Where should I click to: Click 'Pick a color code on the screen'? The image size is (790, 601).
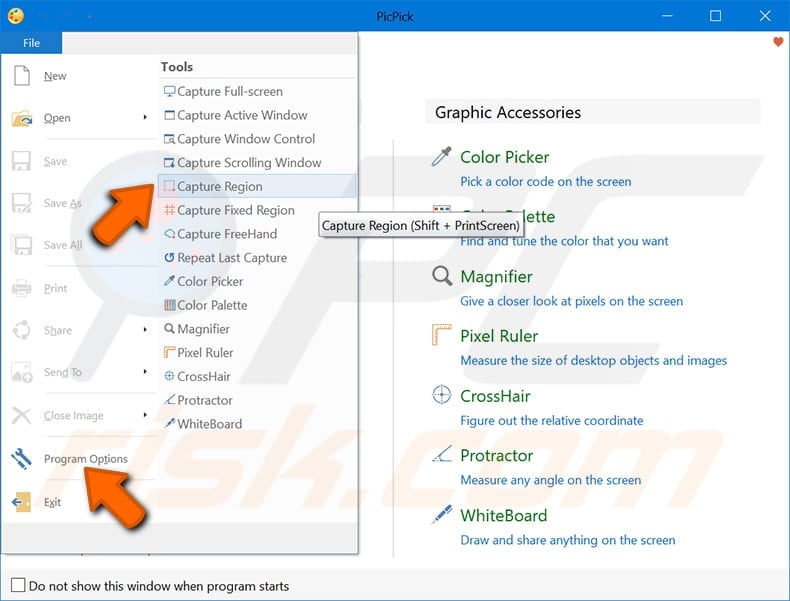coord(546,181)
